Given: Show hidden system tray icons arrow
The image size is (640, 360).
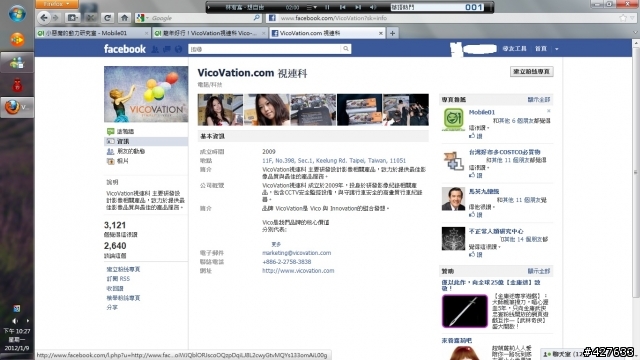Looking at the screenshot, I should click(28, 321).
